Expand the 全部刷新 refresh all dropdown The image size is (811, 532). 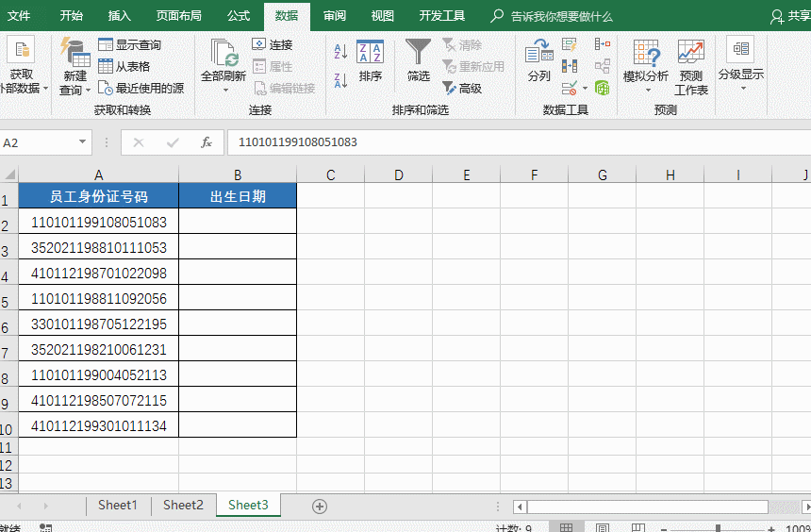224,91
